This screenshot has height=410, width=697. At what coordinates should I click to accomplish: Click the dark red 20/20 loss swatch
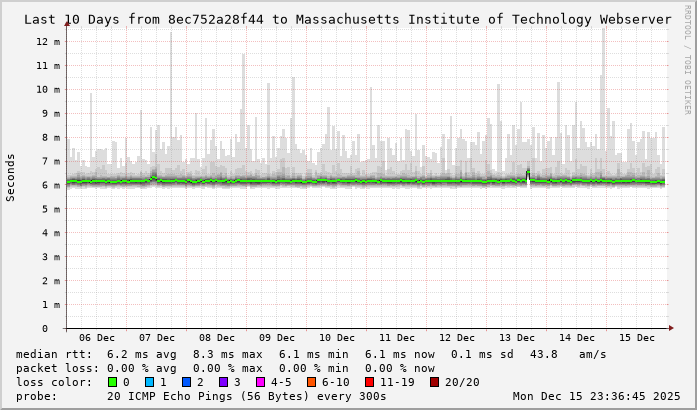pos(434,382)
